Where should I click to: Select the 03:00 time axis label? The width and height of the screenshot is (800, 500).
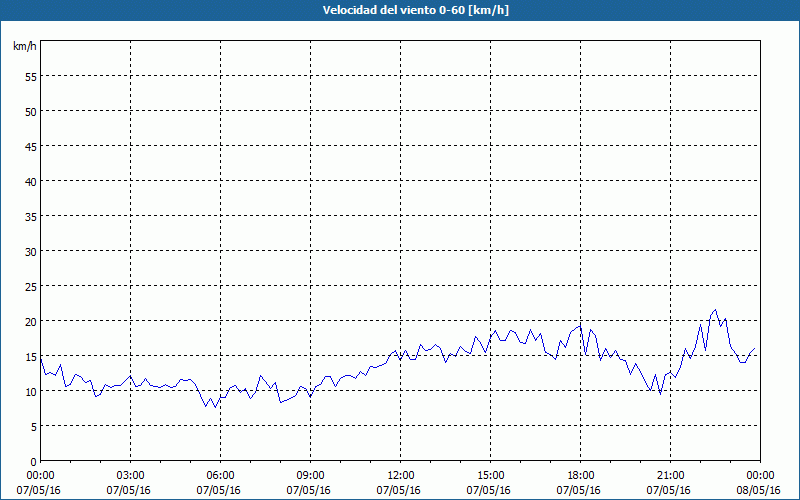[x=131, y=476]
